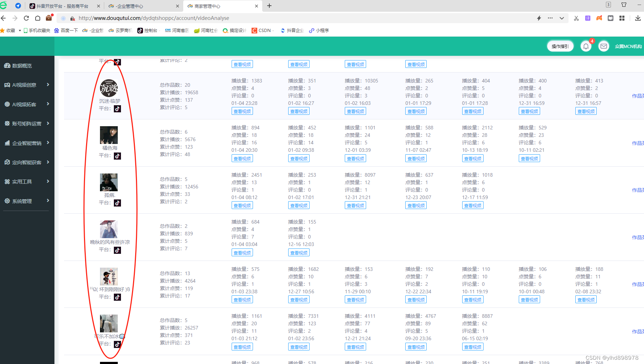
Task: Open the notification bell icon
Action: 586,46
